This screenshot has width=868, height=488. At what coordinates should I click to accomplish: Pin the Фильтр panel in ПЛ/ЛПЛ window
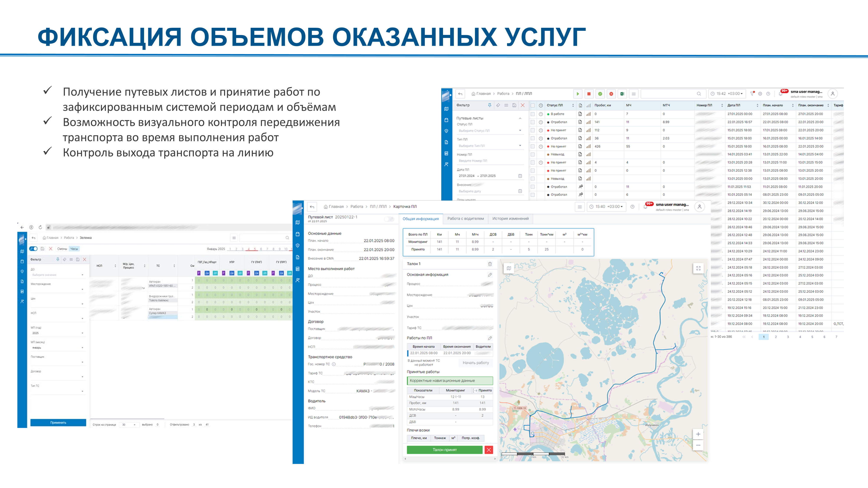pyautogui.click(x=490, y=105)
